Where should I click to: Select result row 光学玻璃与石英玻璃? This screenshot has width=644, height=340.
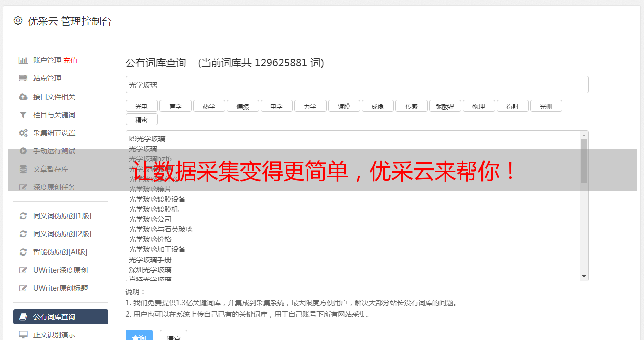tap(160, 229)
